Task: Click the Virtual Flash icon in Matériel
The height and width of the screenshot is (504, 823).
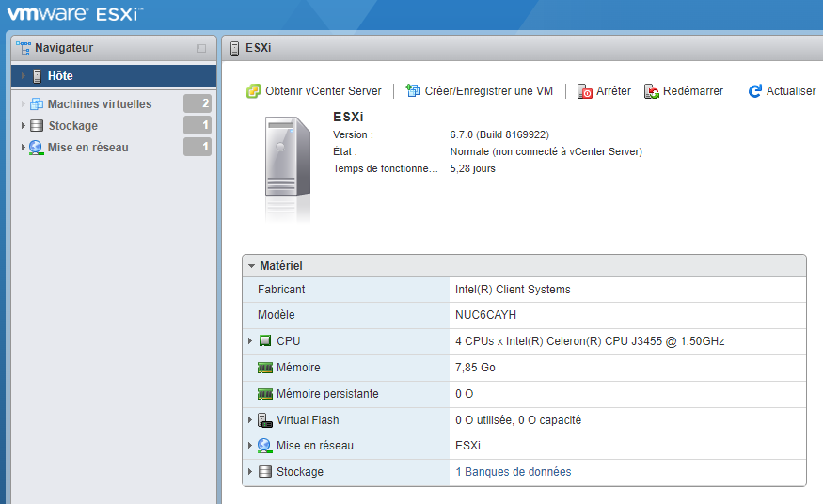Action: pos(265,420)
